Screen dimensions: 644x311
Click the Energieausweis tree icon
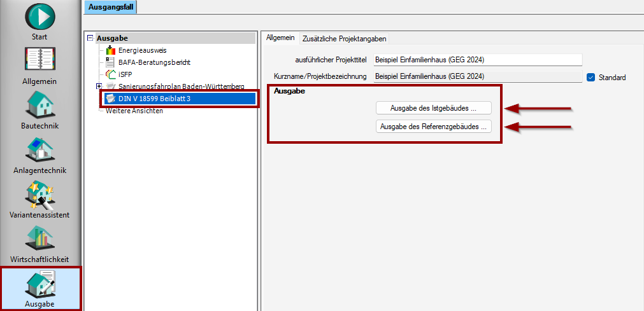pyautogui.click(x=111, y=50)
